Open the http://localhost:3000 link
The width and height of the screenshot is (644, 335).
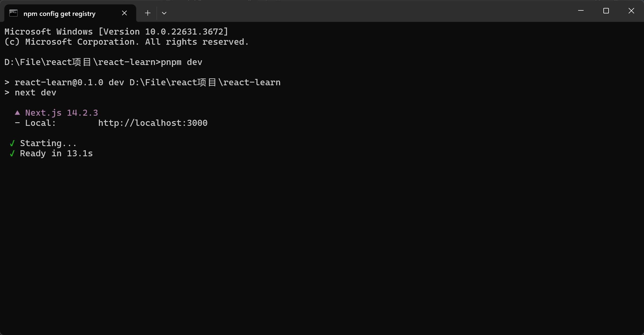click(153, 123)
